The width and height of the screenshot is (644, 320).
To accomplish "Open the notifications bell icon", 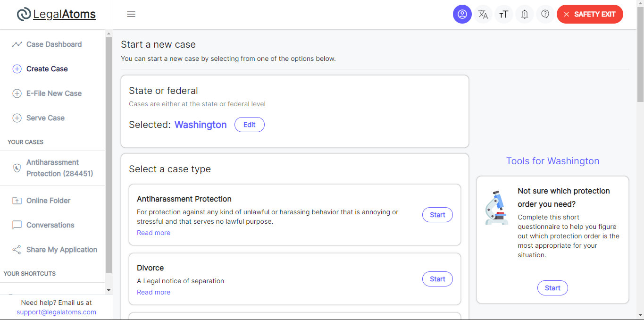I will point(525,14).
